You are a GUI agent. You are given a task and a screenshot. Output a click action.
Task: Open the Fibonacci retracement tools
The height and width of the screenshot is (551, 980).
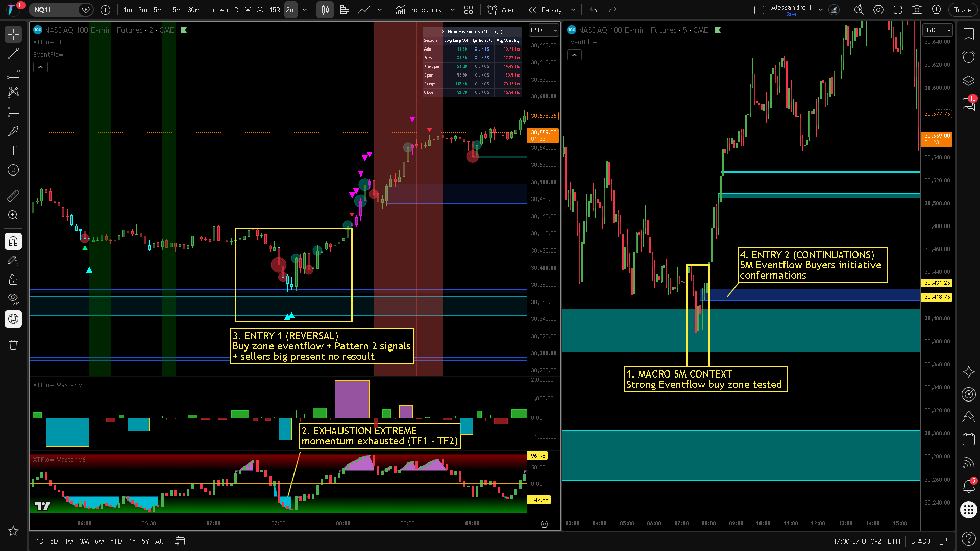click(x=13, y=73)
